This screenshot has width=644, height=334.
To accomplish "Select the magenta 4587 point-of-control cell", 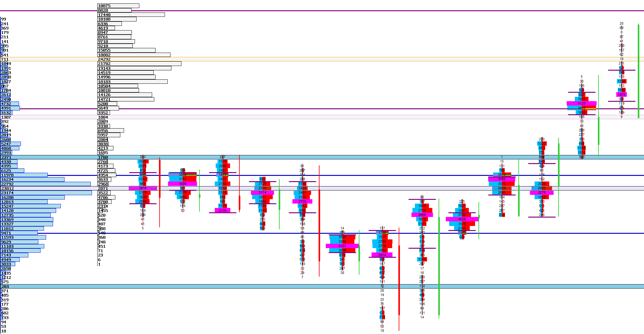I will pos(342,246).
